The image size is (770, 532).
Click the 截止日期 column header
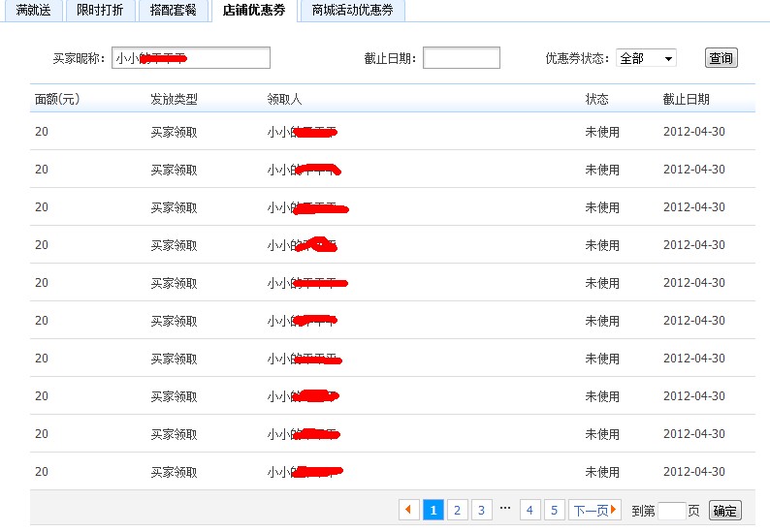coord(686,99)
